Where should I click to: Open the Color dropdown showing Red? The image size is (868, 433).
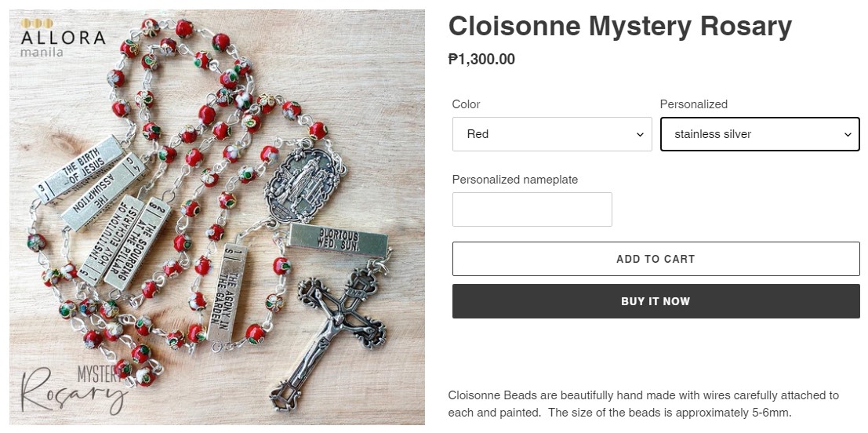(x=551, y=134)
